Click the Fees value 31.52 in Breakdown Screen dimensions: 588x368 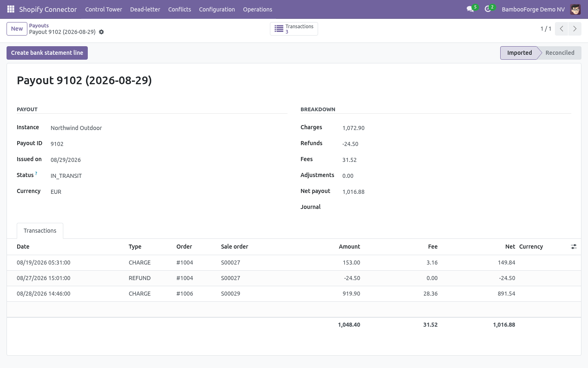[x=350, y=160]
